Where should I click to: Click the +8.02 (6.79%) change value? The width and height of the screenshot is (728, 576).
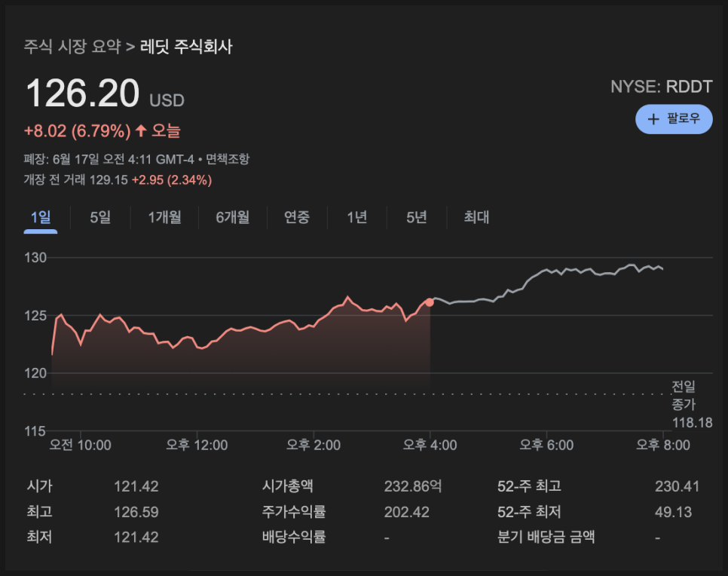coord(78,131)
